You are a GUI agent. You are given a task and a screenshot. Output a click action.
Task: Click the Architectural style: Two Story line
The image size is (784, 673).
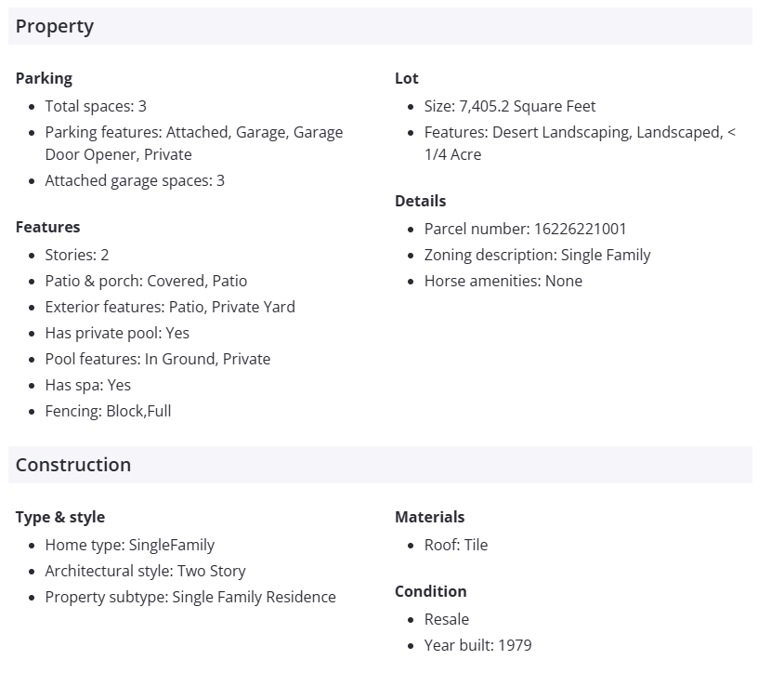[x=145, y=571]
